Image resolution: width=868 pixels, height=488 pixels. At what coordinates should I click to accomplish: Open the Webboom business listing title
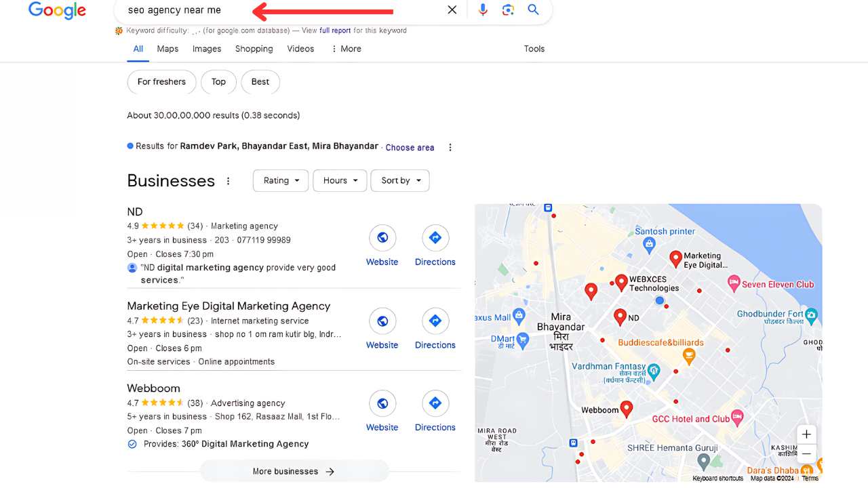[154, 388]
